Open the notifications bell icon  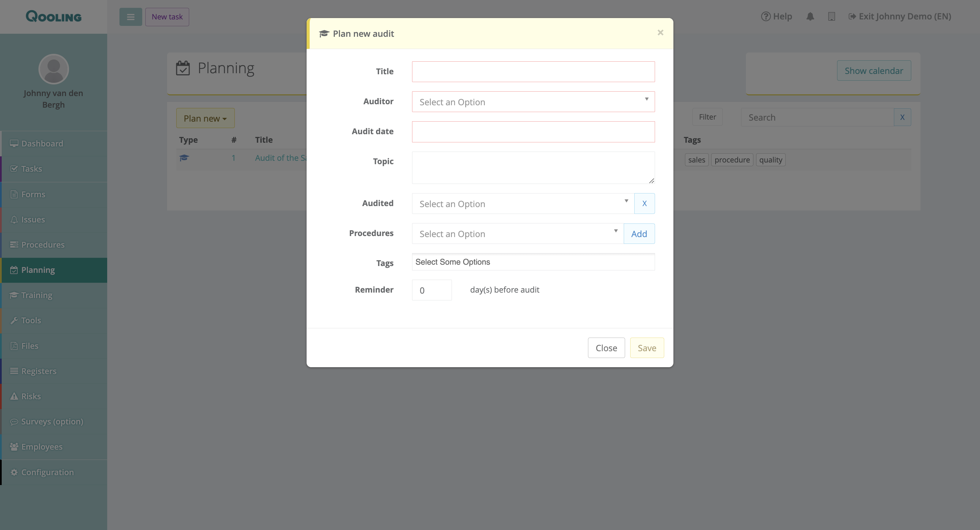point(810,16)
